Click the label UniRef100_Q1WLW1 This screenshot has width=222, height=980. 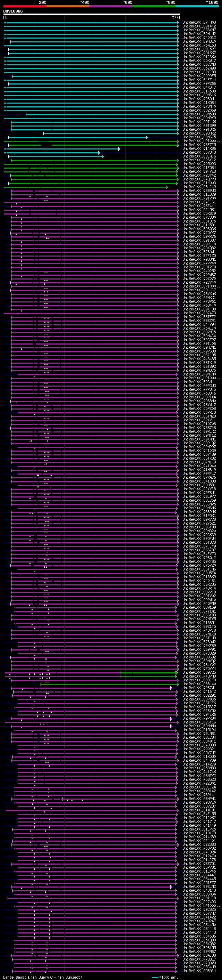[199, 810]
